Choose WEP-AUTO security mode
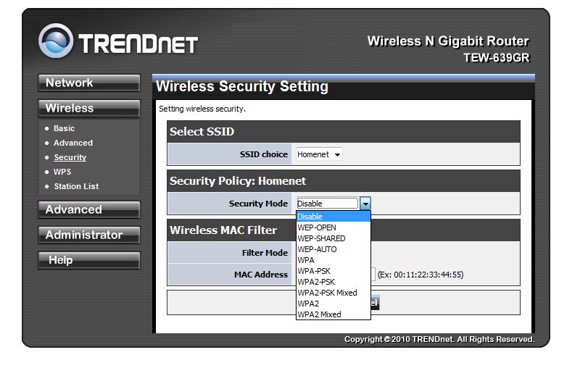Screen dimensions: 588x376 click(317, 249)
